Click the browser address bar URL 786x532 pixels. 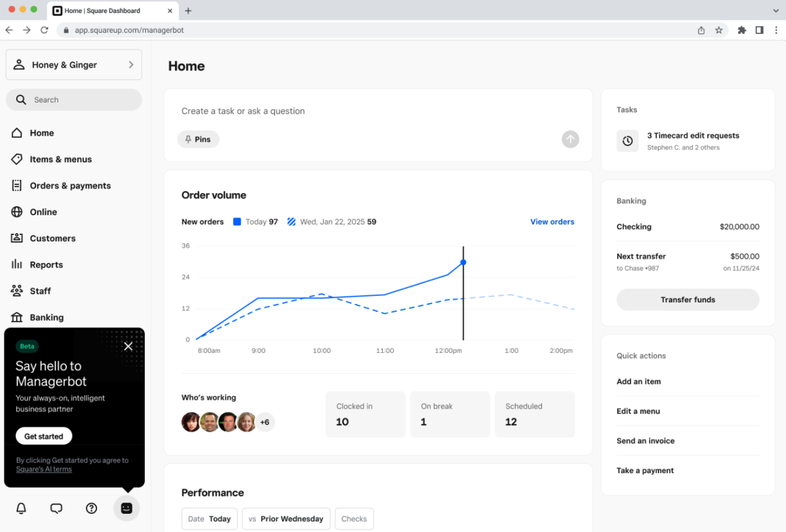pos(129,30)
